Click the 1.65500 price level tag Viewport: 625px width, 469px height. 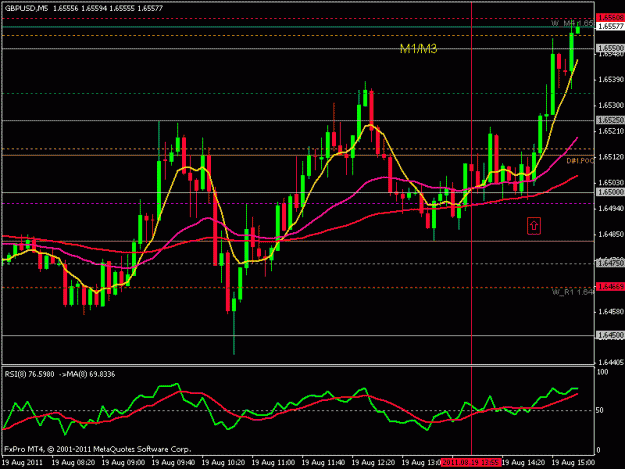[610, 48]
